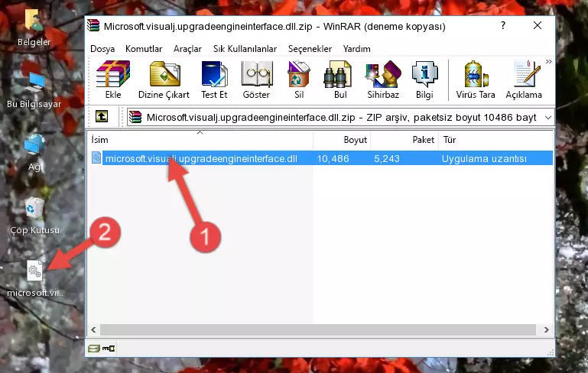The image size is (588, 373).
Task: Click the drive icon in status bar
Action: 94,349
